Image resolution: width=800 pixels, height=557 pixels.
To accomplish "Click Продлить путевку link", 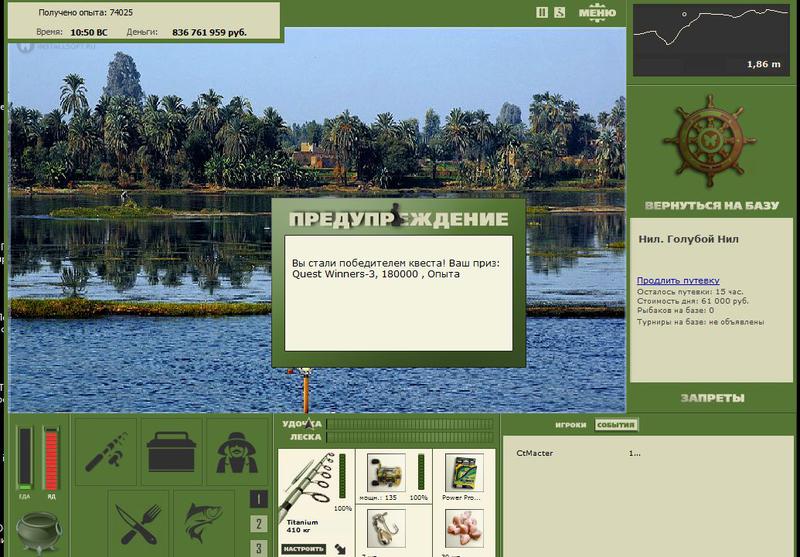I will pyautogui.click(x=678, y=281).
